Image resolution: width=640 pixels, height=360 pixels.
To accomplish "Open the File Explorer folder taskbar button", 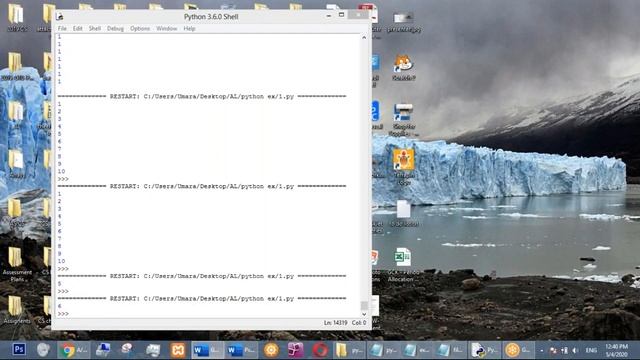I will point(349,350).
